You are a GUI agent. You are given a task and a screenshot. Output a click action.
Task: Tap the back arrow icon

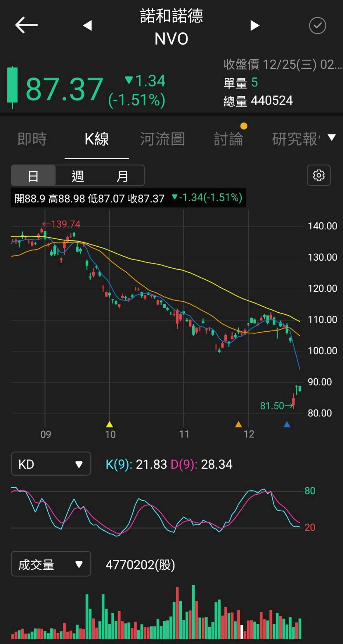[x=26, y=25]
